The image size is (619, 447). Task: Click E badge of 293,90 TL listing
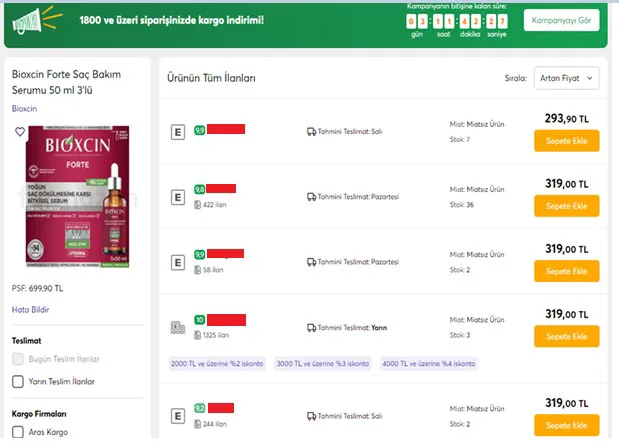pos(178,132)
